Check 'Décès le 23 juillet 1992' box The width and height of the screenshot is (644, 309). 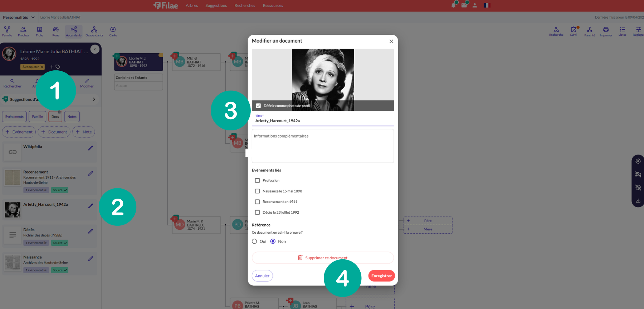257,212
